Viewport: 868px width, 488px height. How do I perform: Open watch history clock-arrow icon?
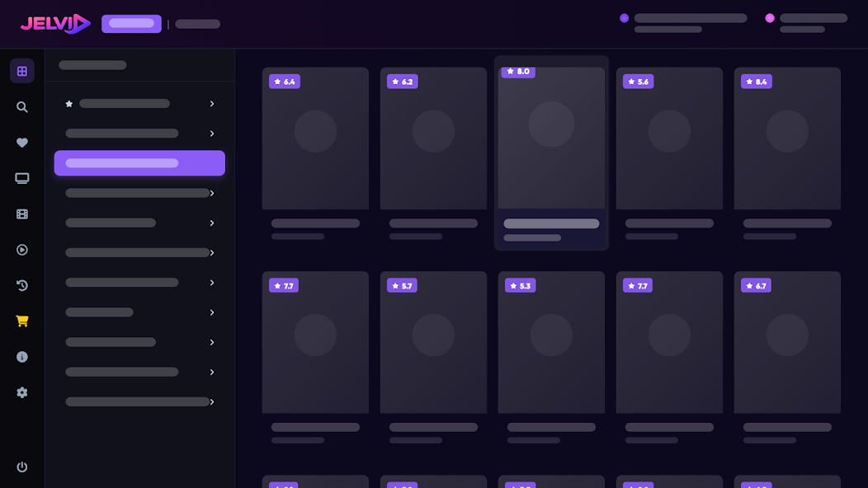point(22,285)
